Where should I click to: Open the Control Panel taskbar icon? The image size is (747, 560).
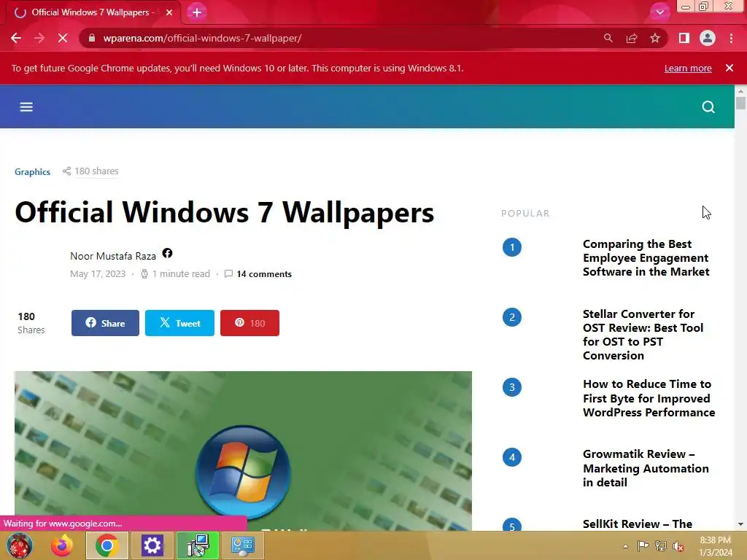(242, 545)
